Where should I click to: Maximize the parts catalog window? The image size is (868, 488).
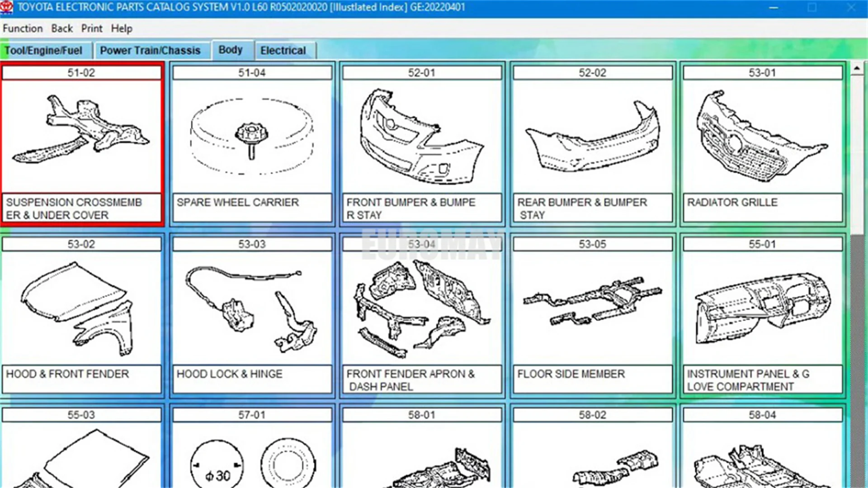(x=812, y=8)
